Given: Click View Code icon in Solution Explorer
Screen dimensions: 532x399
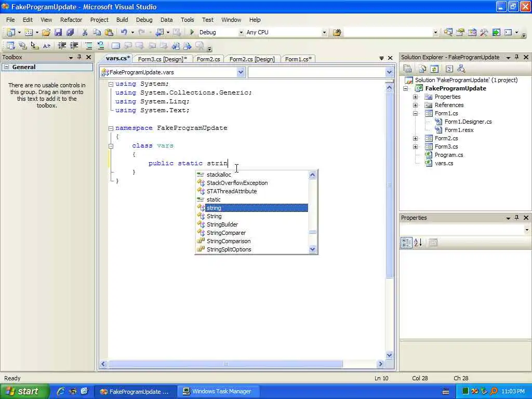Looking at the screenshot, I should click(x=449, y=69).
